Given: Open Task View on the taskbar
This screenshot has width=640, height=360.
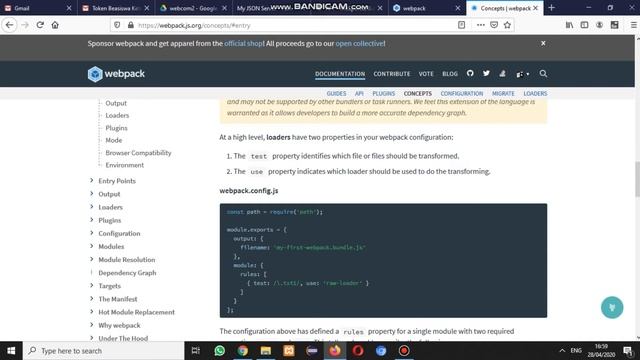Looking at the screenshot, I should tap(196, 351).
